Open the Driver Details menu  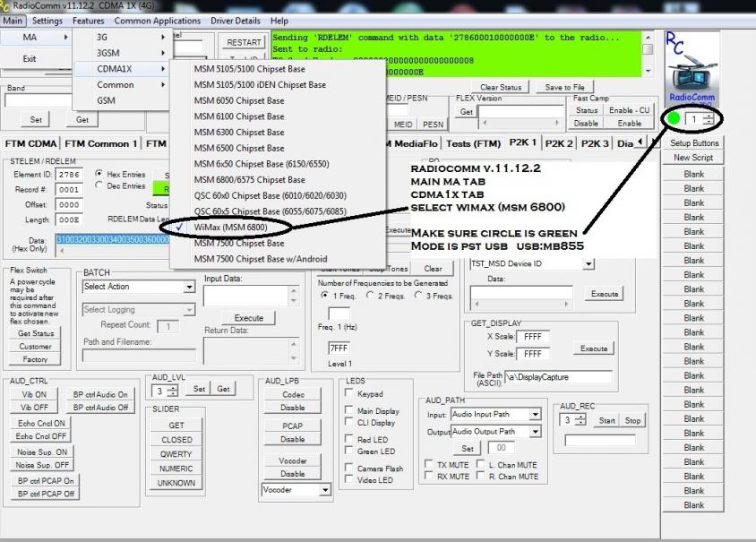pos(236,21)
